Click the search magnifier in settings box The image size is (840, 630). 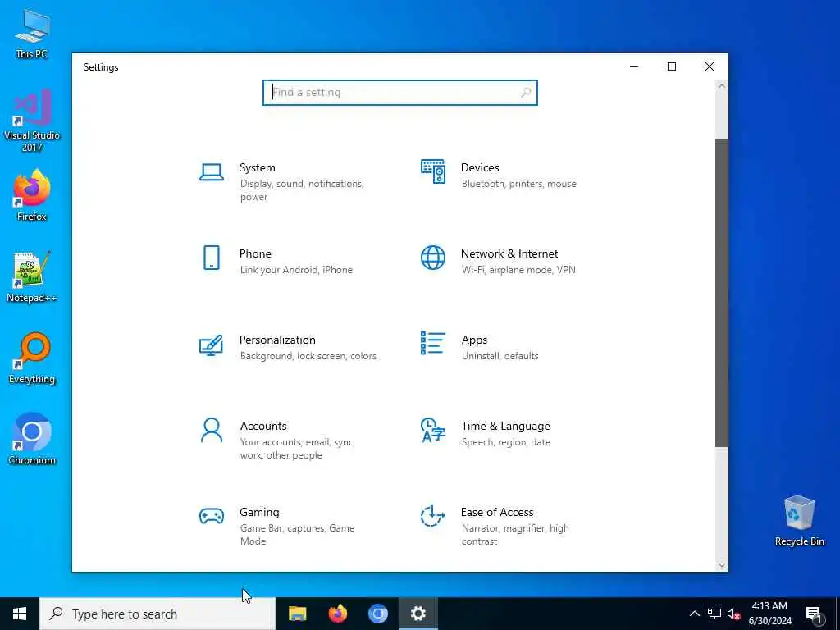coord(526,93)
